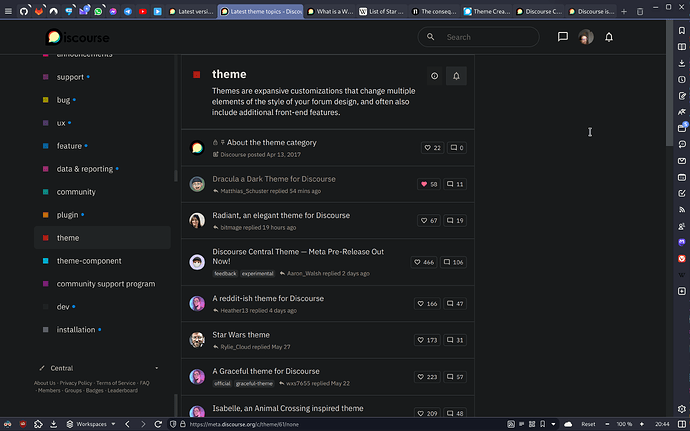Add a new web panel
The width and height of the screenshot is (690, 431).
click(x=682, y=291)
